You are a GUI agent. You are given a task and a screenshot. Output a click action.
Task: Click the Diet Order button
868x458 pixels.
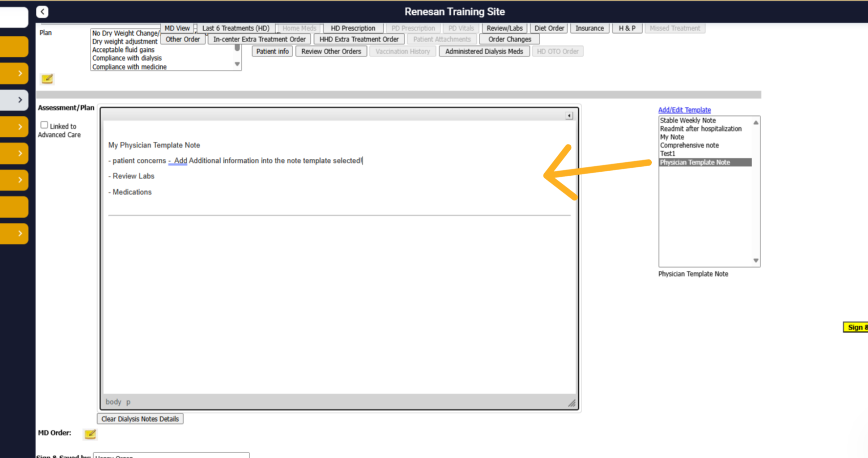click(549, 28)
